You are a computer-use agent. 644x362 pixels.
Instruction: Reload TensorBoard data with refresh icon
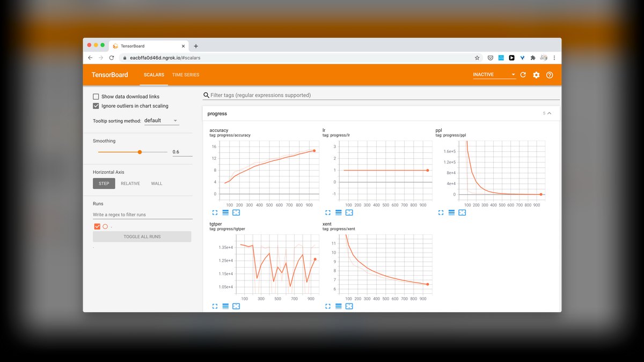click(523, 75)
